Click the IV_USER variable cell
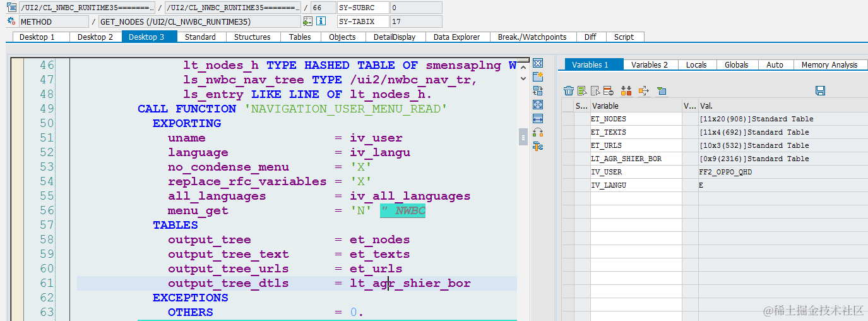 coord(636,172)
